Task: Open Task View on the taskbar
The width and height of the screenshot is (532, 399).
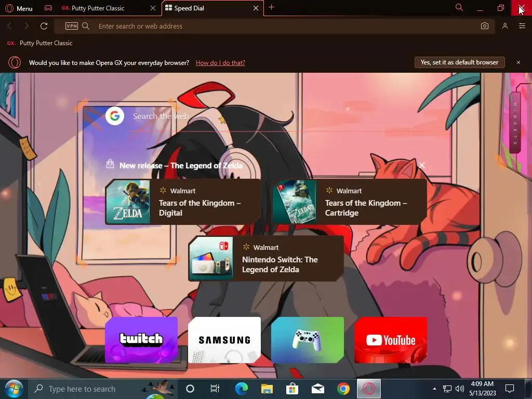Action: point(215,389)
